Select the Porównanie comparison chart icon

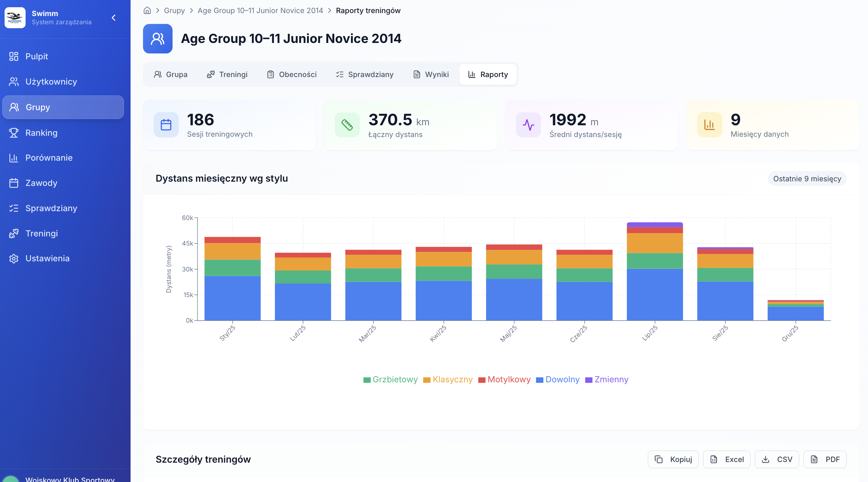(x=14, y=158)
